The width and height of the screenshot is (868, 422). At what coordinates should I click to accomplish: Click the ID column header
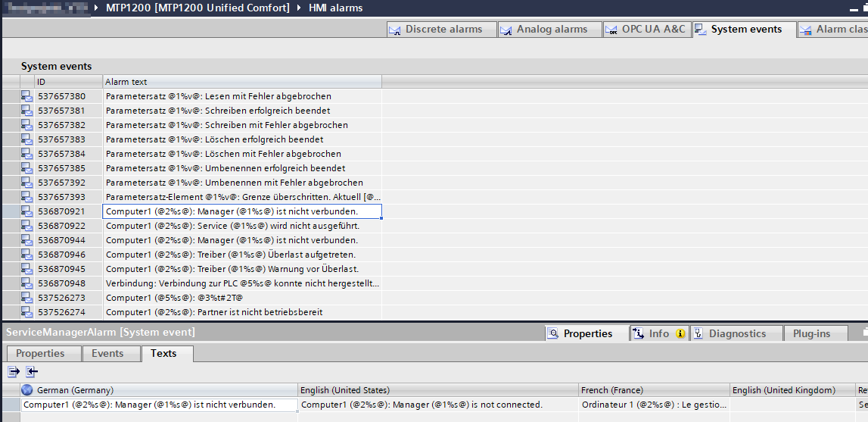69,82
